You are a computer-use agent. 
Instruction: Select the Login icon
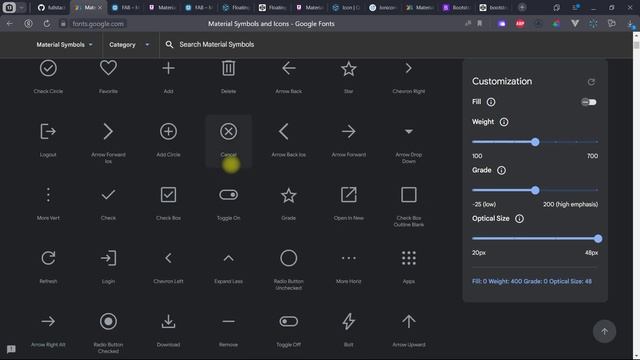pyautogui.click(x=108, y=258)
